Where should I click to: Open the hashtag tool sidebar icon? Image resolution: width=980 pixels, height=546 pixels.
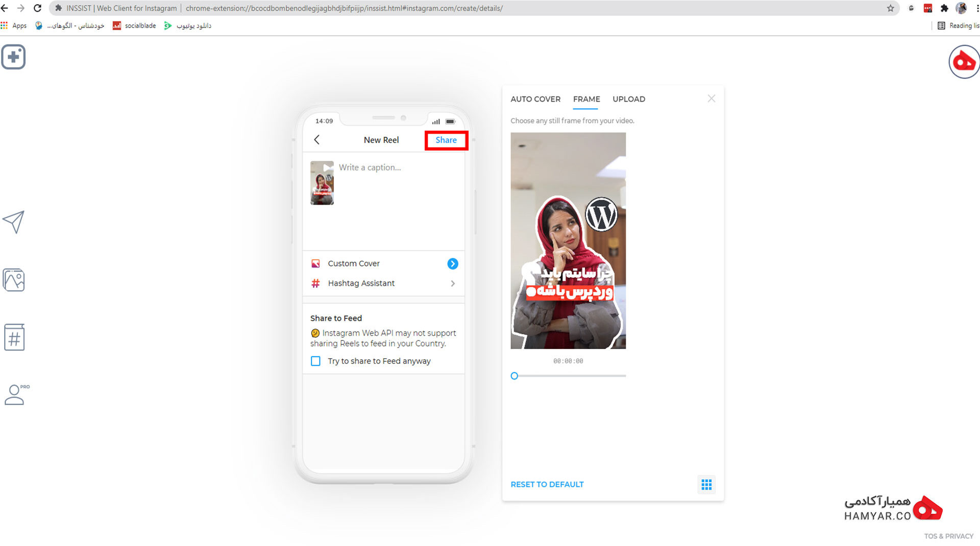[x=14, y=337]
